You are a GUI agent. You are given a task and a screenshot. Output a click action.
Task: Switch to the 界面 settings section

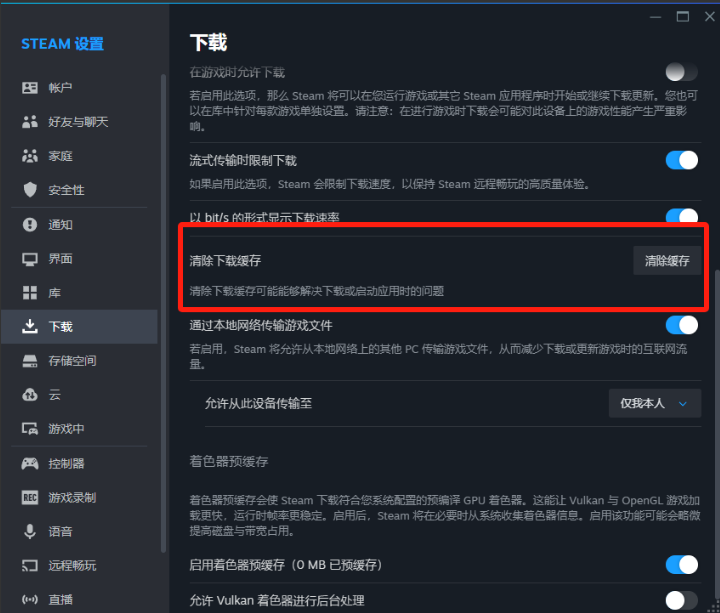point(79,259)
